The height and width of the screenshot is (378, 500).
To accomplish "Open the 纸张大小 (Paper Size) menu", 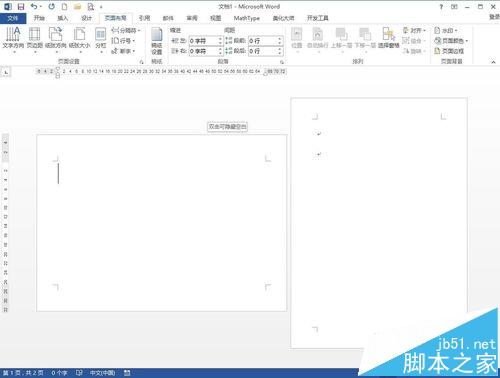I will [79, 39].
